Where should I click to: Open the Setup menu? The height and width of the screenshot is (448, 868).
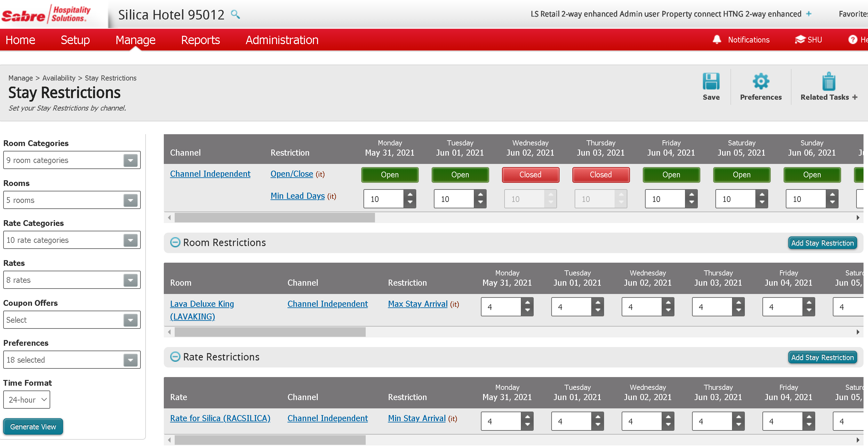click(x=75, y=40)
